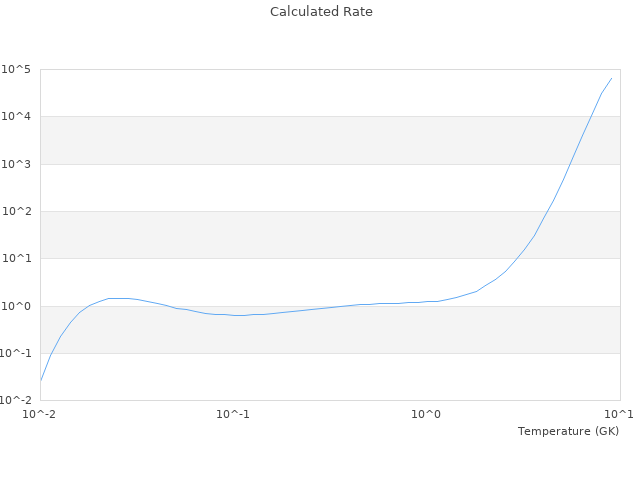640x480 pixels.
Task: Click the curve's small hump on the left
Action: click(120, 298)
